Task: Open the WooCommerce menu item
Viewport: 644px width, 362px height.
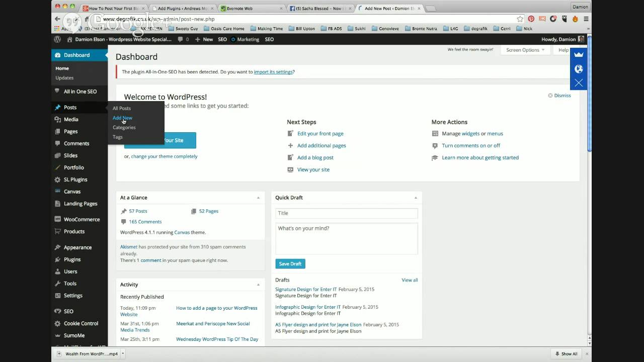Action: [82, 220]
